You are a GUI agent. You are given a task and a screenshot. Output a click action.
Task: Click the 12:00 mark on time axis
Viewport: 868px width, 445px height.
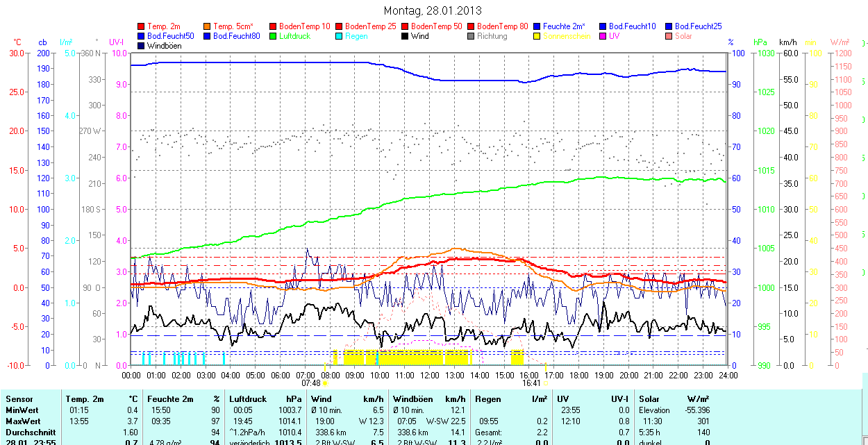429,375
